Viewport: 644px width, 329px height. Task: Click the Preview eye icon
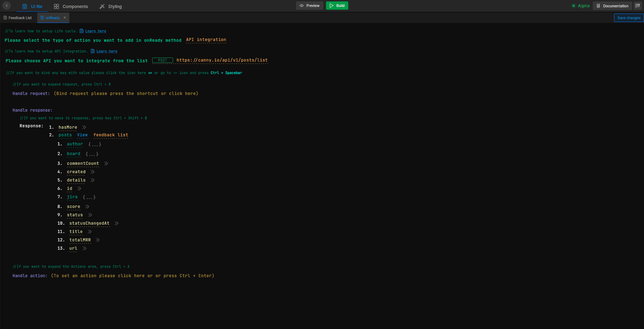302,6
